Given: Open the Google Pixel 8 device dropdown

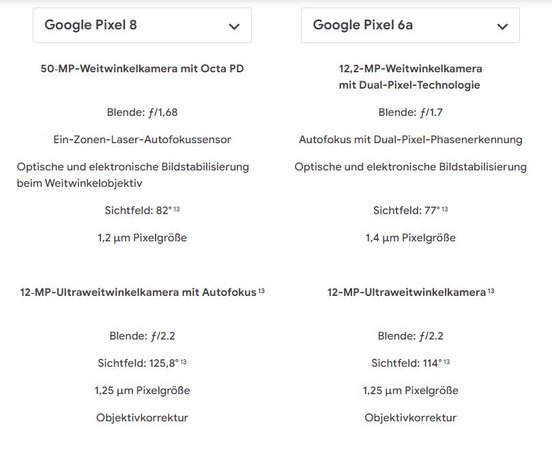Looking at the screenshot, I should tap(142, 25).
